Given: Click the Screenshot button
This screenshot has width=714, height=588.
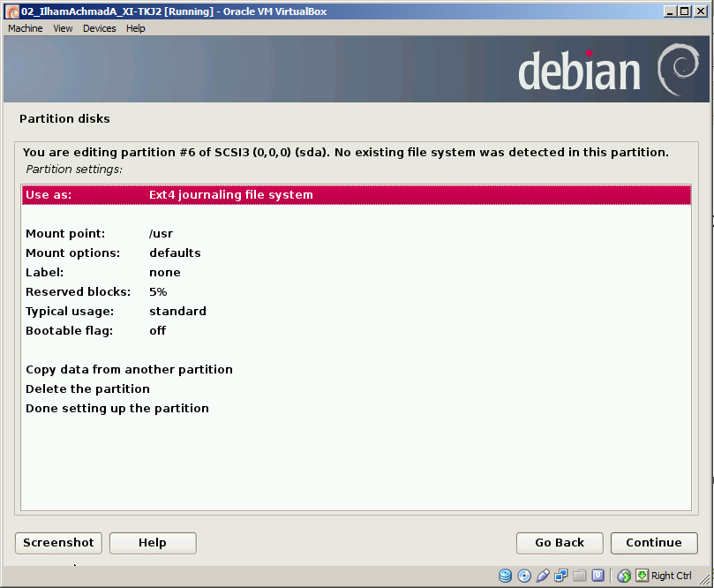Looking at the screenshot, I should [58, 543].
